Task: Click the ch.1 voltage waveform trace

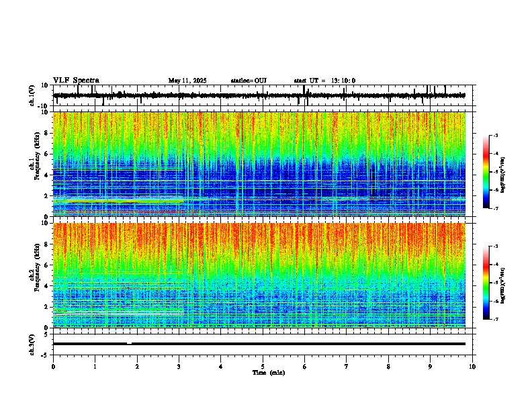Action: coord(259,95)
